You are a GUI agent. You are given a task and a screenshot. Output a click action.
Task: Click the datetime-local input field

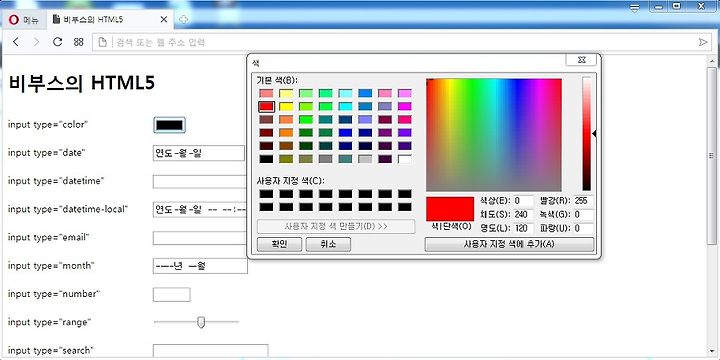[200, 210]
